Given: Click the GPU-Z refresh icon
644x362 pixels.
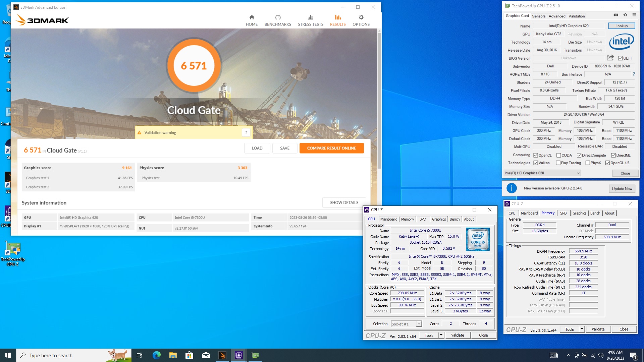Looking at the screenshot, I should coord(625,15).
